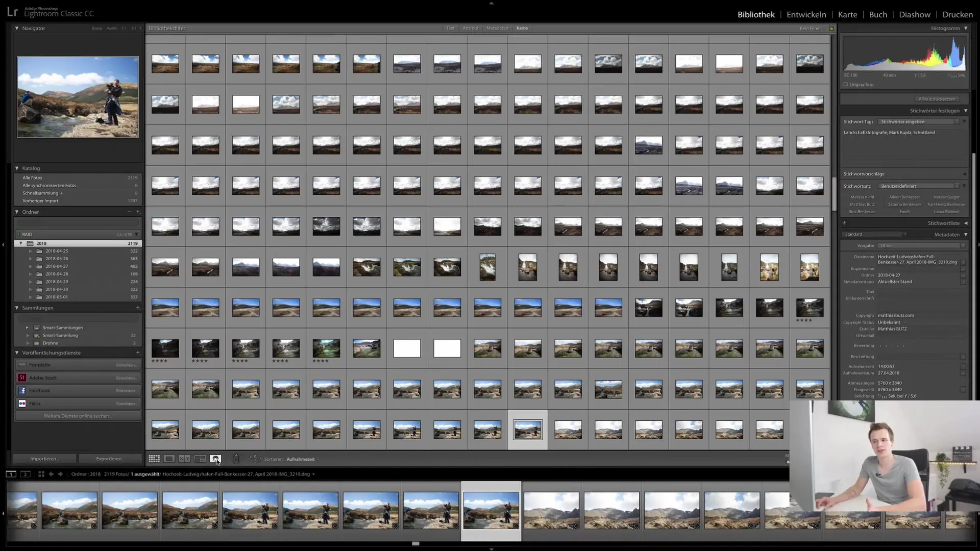Collapse the Stichwörter festlegen panel
The height and width of the screenshot is (551, 980).
pyautogui.click(x=966, y=111)
